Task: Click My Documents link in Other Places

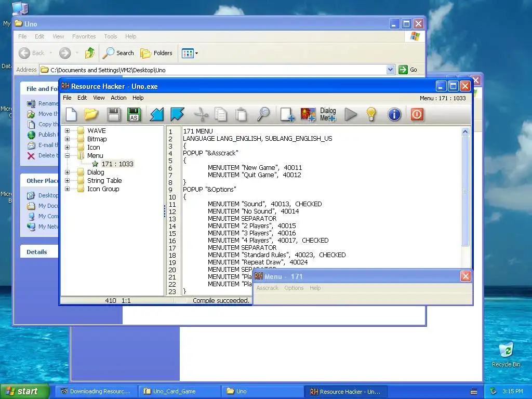Action: click(x=43, y=206)
